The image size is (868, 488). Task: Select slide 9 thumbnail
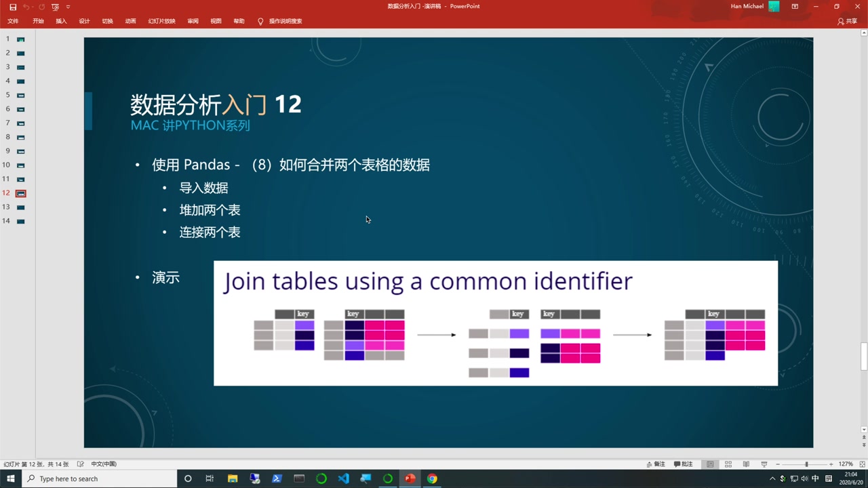pyautogui.click(x=21, y=151)
